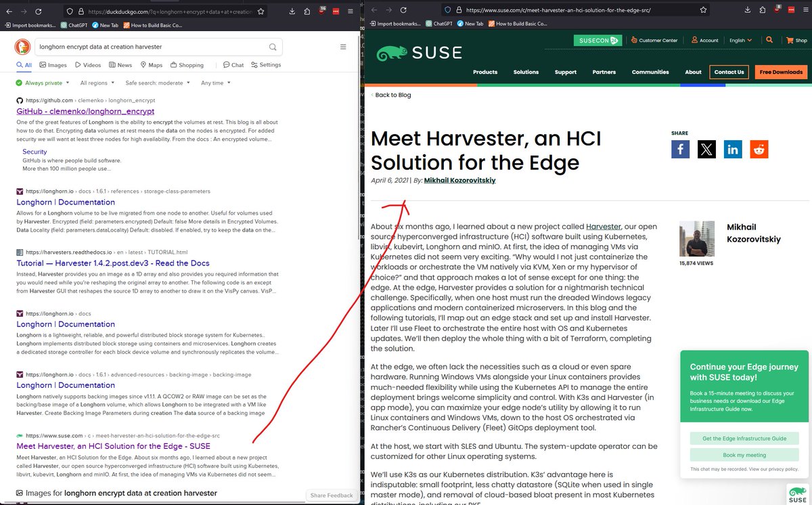The width and height of the screenshot is (812, 505).
Task: Select the All search tab
Action: [24, 65]
